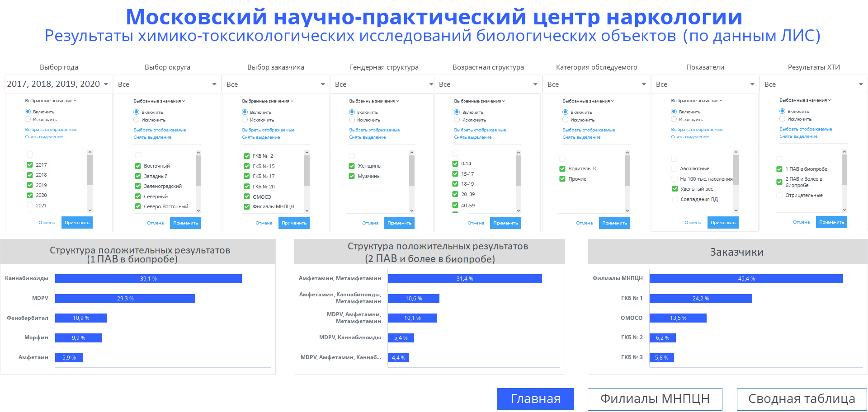Open the "Сводная таблица" page

point(802,399)
